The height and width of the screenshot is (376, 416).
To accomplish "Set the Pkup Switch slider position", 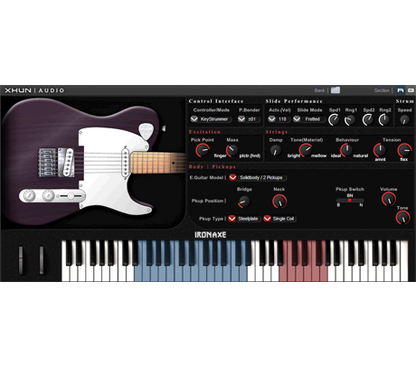I will click(x=350, y=200).
